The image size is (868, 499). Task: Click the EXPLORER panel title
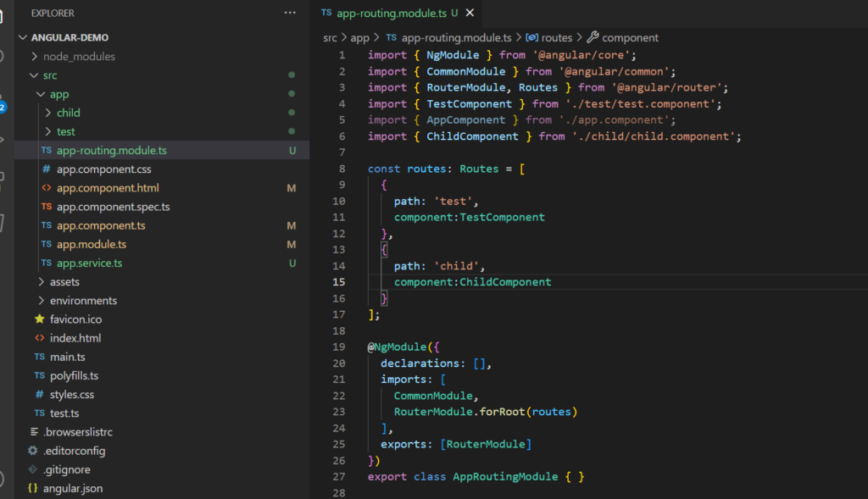[x=53, y=14]
